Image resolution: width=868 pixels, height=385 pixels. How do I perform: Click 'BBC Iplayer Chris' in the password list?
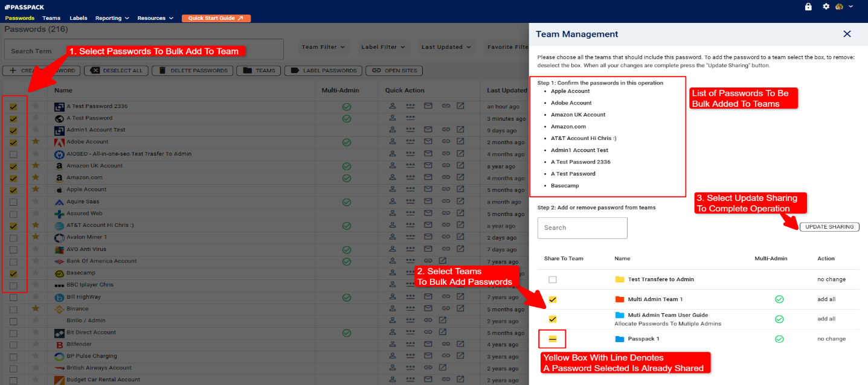click(90, 285)
